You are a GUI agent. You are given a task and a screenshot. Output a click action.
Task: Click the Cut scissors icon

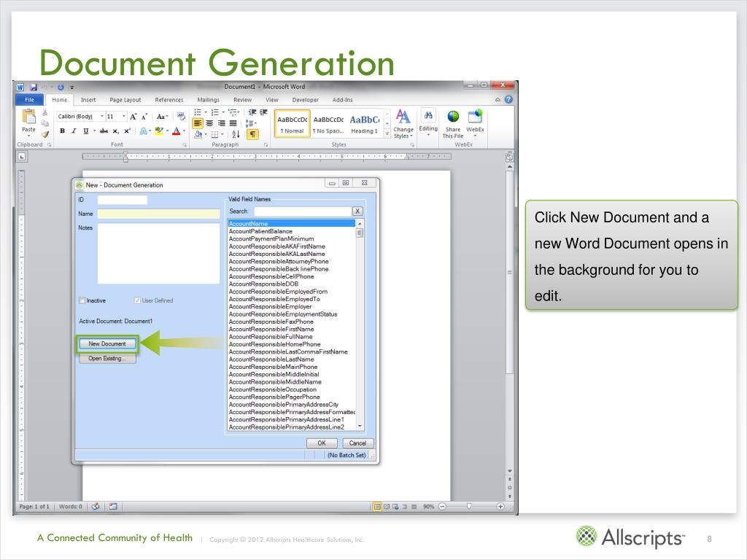(x=44, y=112)
